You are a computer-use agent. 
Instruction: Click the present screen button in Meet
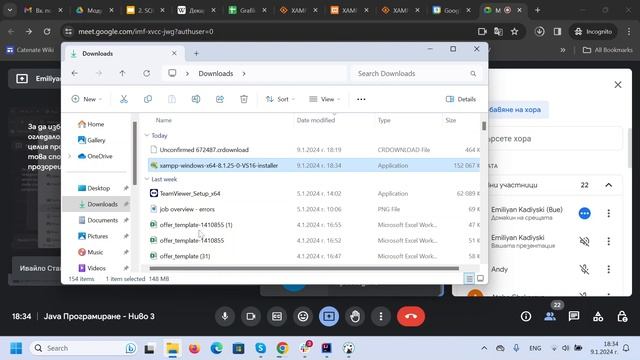tap(329, 316)
